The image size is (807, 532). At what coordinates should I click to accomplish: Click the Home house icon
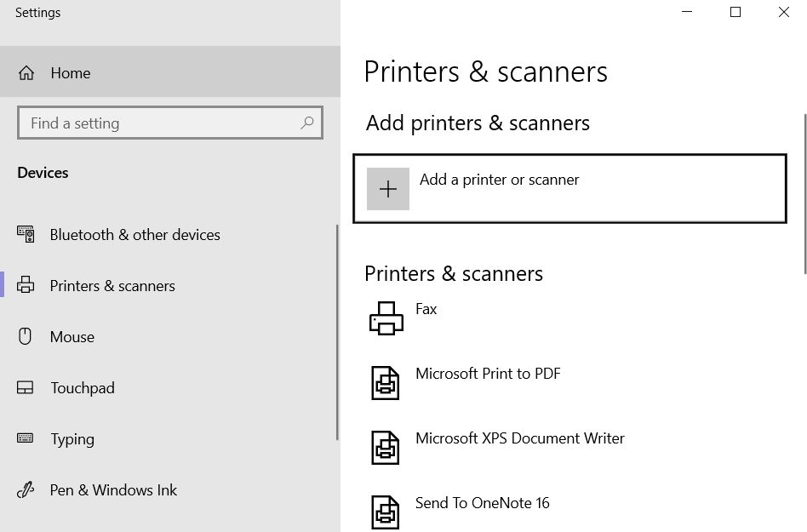click(x=26, y=73)
